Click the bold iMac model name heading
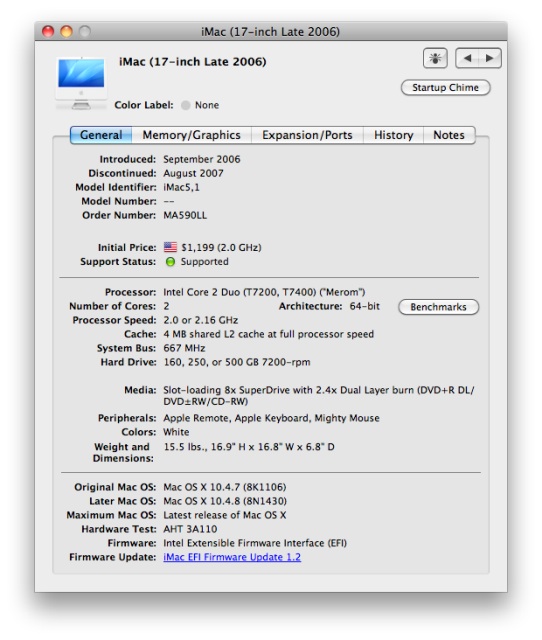The width and height of the screenshot is (542, 640). [x=193, y=62]
